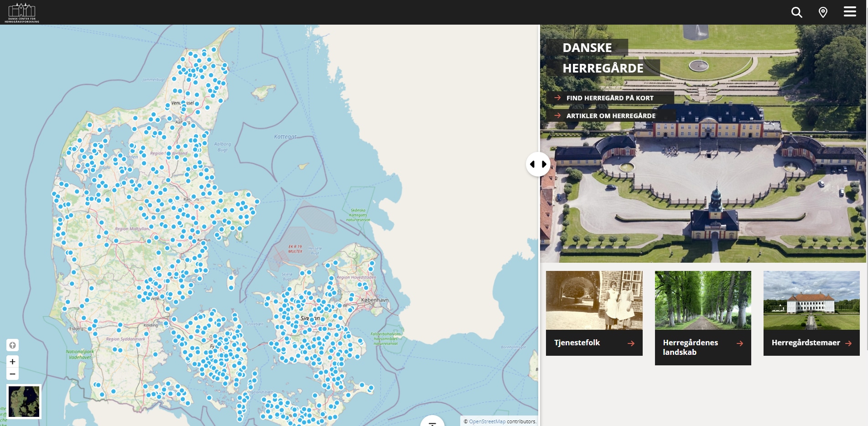
Task: Open the OpenStreetMap attribution link
Action: click(x=487, y=421)
